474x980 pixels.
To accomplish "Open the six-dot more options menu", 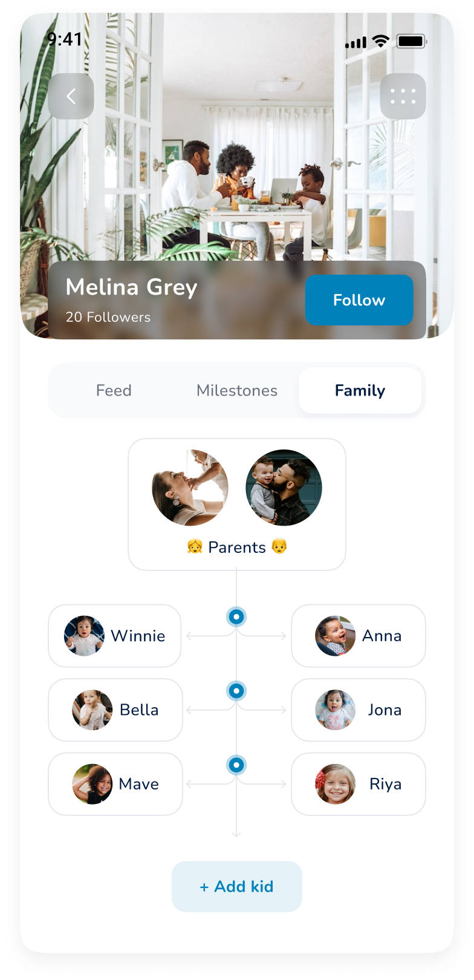I will pos(403,96).
